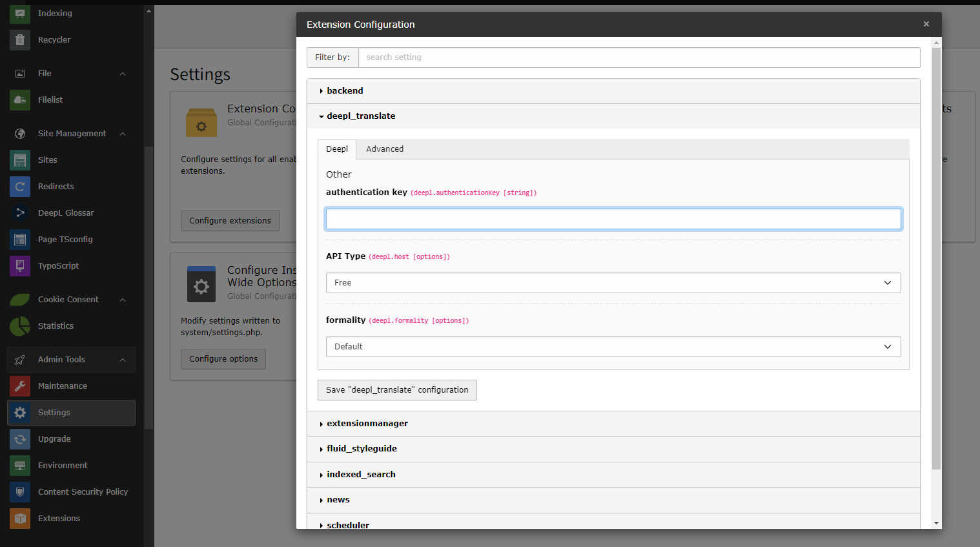Viewport: 980px width, 547px height.
Task: Expand the extensionmanager section
Action: click(x=613, y=424)
